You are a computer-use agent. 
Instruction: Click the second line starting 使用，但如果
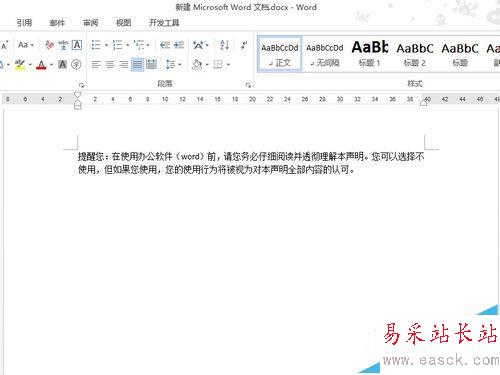[217, 170]
